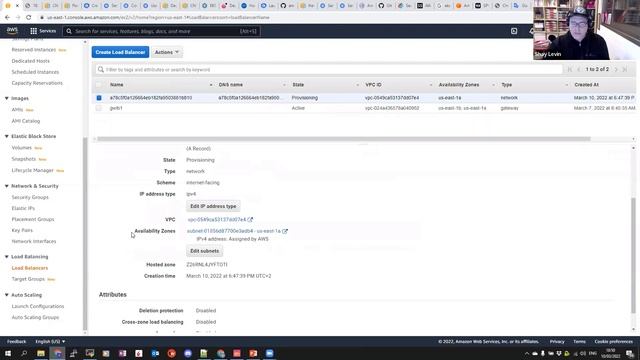Open Snapshots in sidebar
640x360 pixels.
[x=24, y=159]
